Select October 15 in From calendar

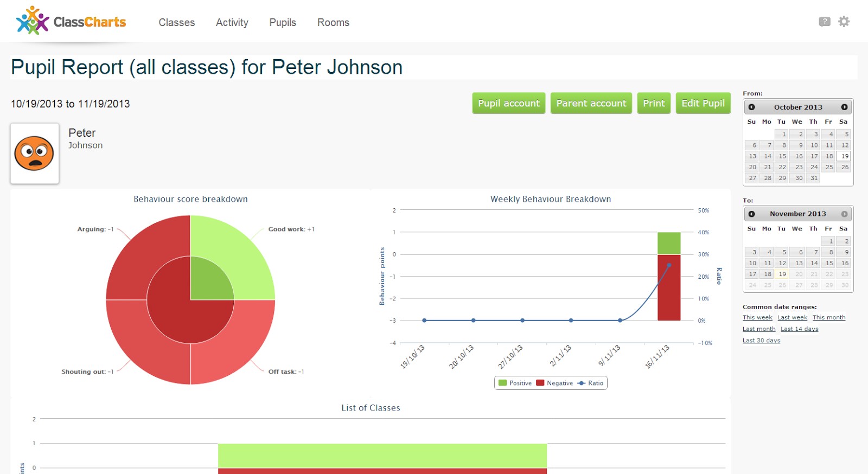[782, 156]
